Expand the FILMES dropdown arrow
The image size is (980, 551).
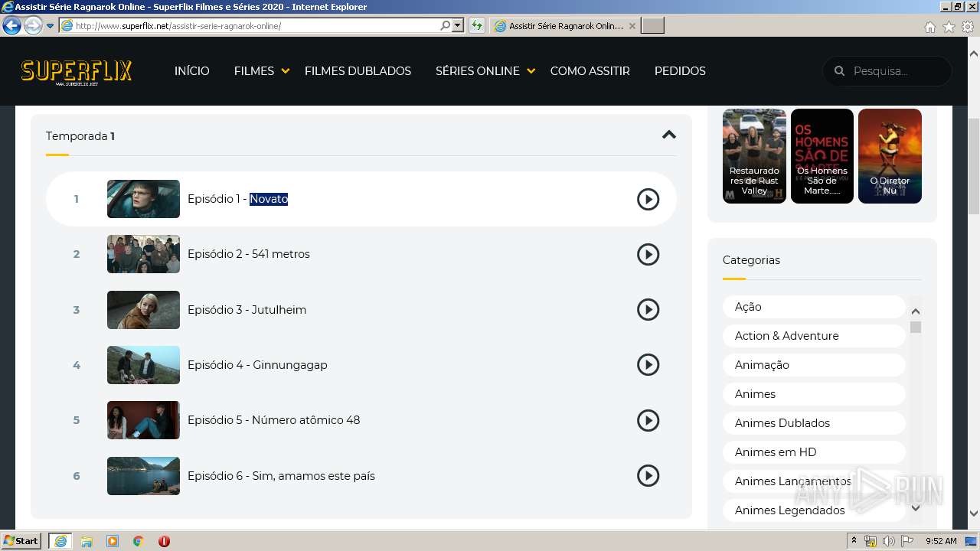coord(285,71)
